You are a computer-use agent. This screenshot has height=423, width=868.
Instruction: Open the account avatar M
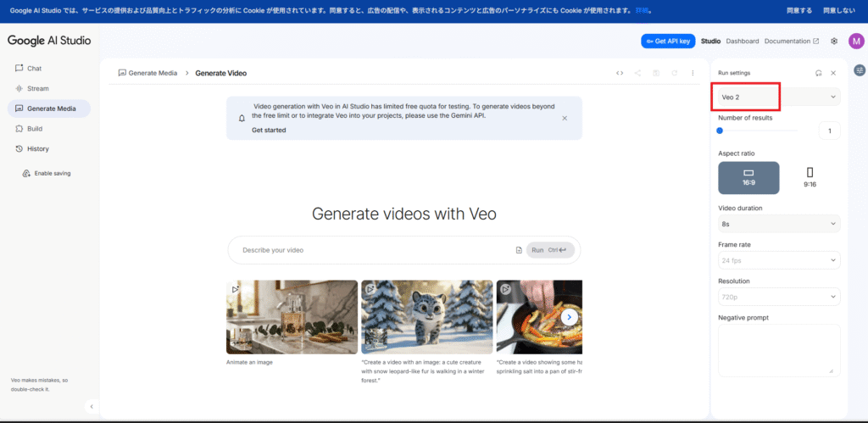click(x=856, y=41)
